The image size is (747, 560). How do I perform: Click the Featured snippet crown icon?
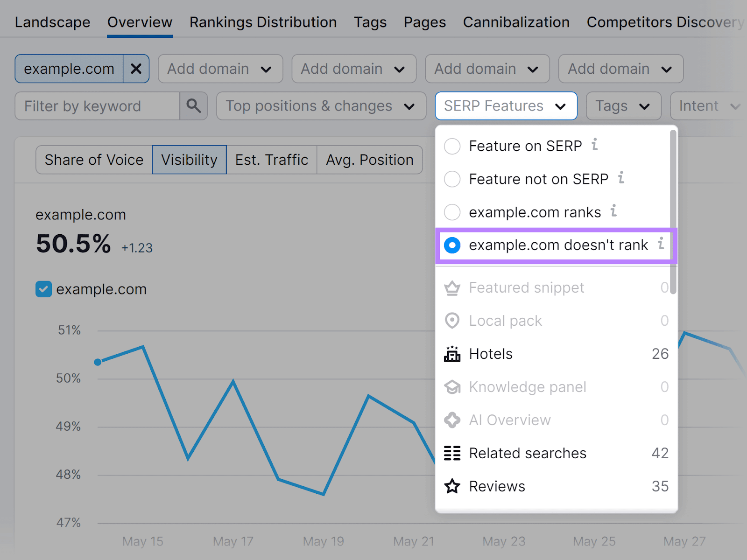pos(451,287)
